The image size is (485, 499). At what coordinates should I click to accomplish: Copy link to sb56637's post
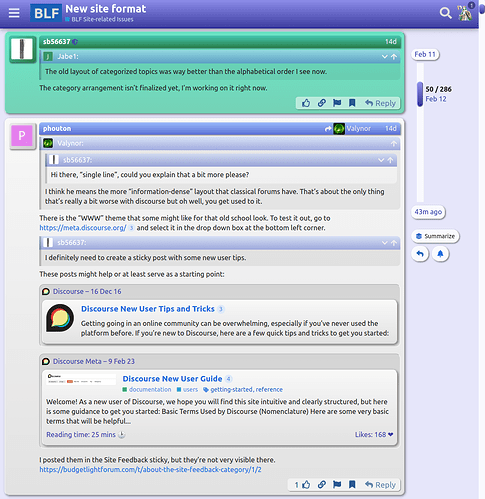[x=322, y=103]
